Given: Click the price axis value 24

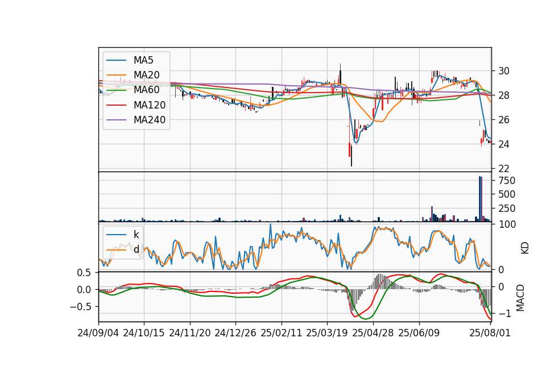Looking at the screenshot, I should 503,144.
